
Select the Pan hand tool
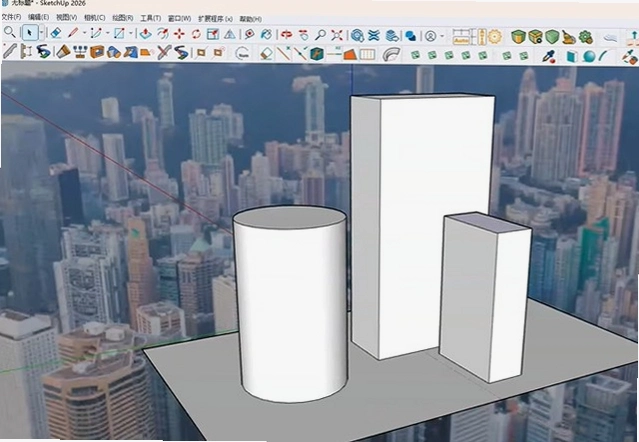(x=304, y=35)
